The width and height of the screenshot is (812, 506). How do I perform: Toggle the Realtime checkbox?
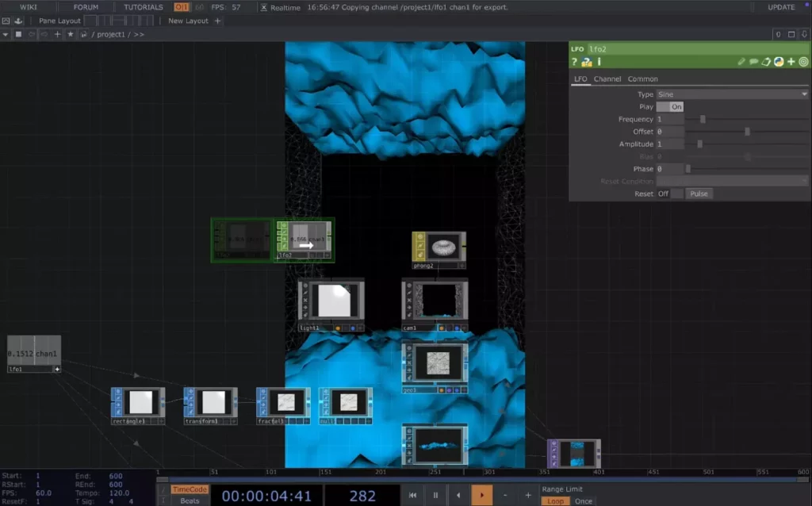click(264, 7)
